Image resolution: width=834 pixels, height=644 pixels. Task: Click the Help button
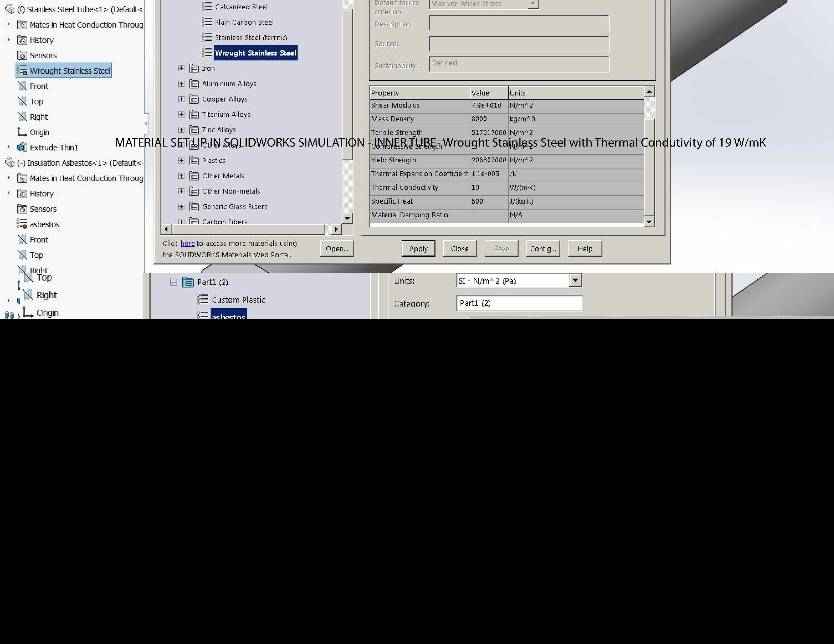pos(585,248)
